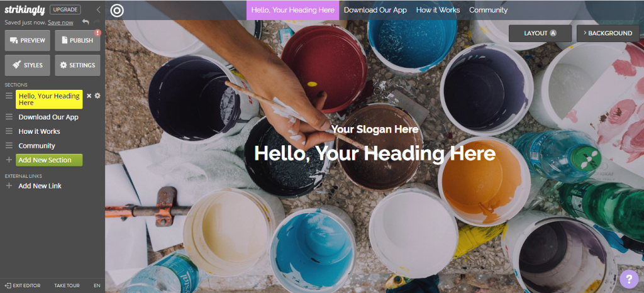Click the redo arrow icon
The height and width of the screenshot is (293, 644).
tap(97, 22)
